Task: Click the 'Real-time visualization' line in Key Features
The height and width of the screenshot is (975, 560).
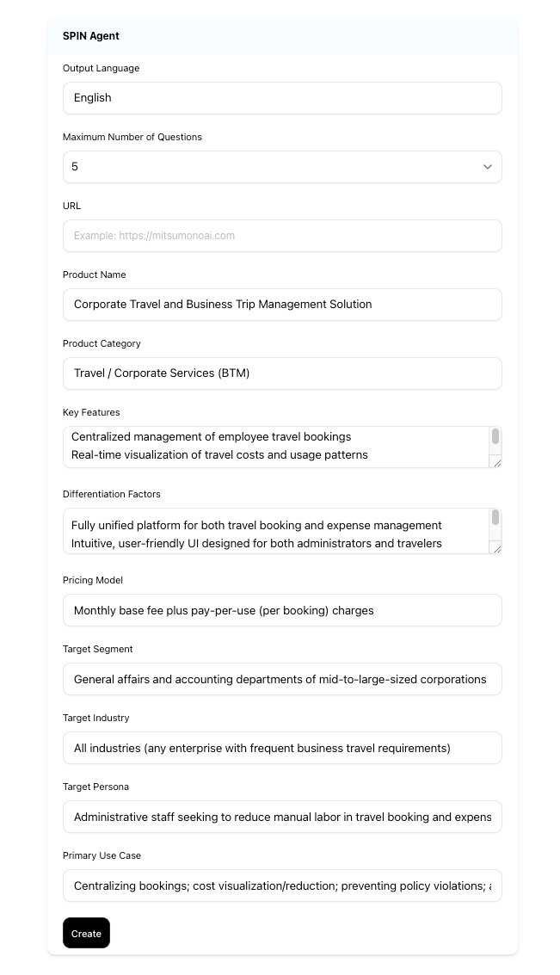Action: (219, 454)
